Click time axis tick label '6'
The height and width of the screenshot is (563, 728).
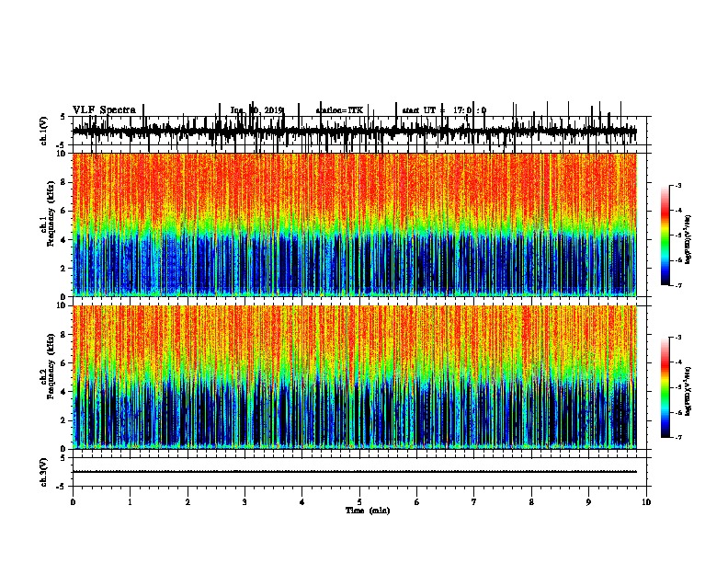(x=417, y=502)
